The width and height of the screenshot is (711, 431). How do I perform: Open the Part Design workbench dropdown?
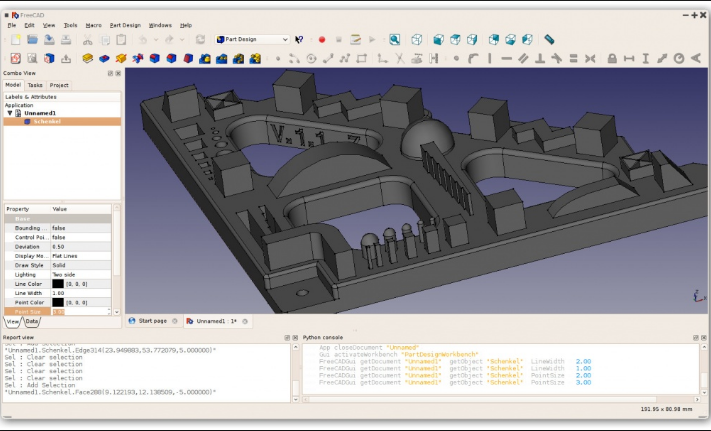coord(252,39)
